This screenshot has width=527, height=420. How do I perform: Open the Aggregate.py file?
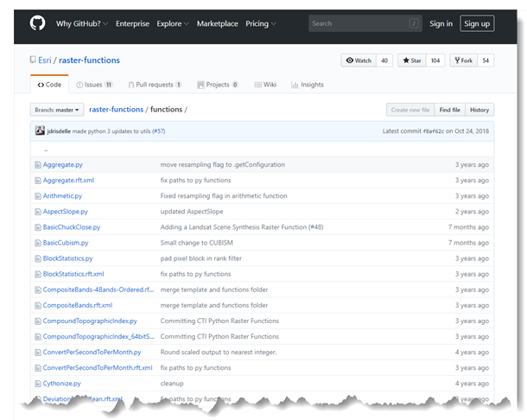point(63,165)
